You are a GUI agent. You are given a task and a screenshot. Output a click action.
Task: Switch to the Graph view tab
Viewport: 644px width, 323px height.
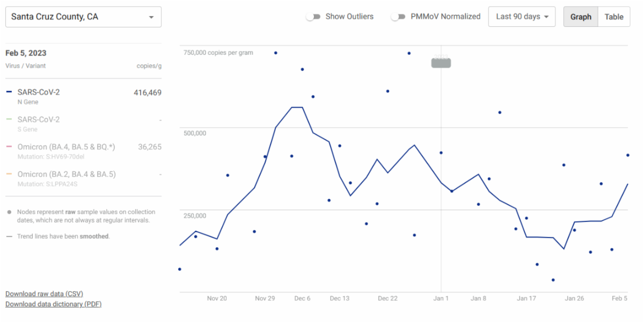[x=580, y=17]
